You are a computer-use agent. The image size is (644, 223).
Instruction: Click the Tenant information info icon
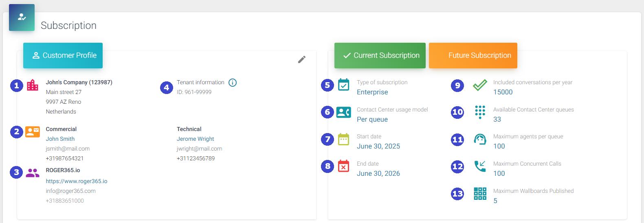click(x=233, y=83)
